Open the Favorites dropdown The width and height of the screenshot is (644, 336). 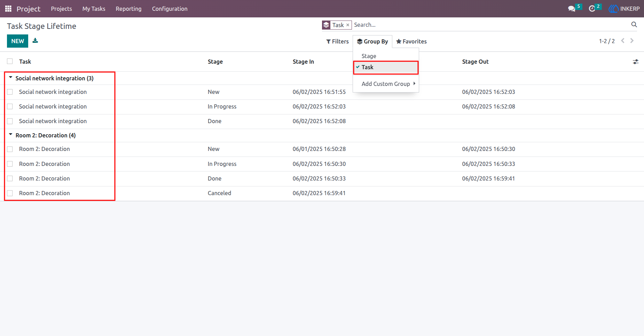tap(411, 41)
